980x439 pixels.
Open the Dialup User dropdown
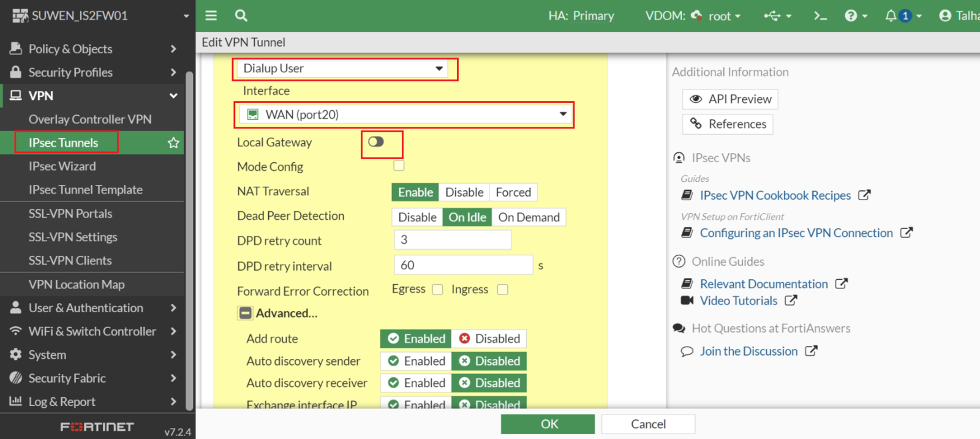point(344,69)
